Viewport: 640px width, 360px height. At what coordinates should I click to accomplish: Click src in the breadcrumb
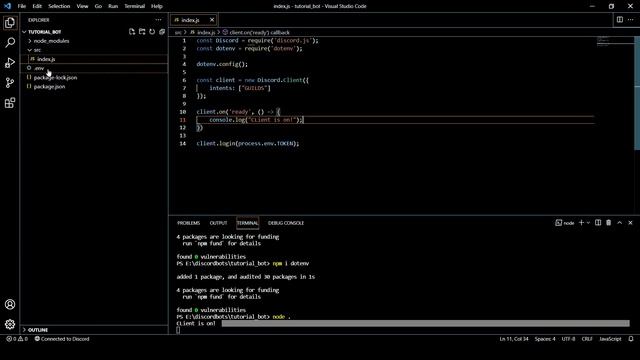click(x=178, y=32)
